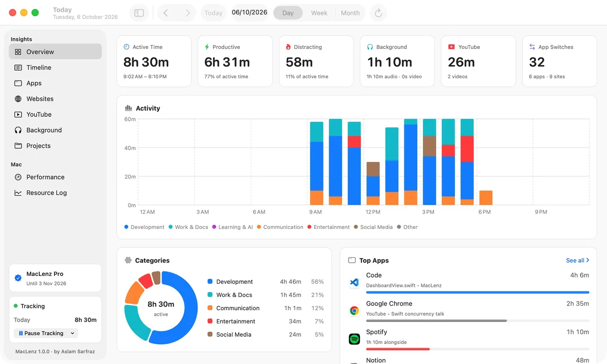
Task: Open the Overview section
Action: (55, 52)
